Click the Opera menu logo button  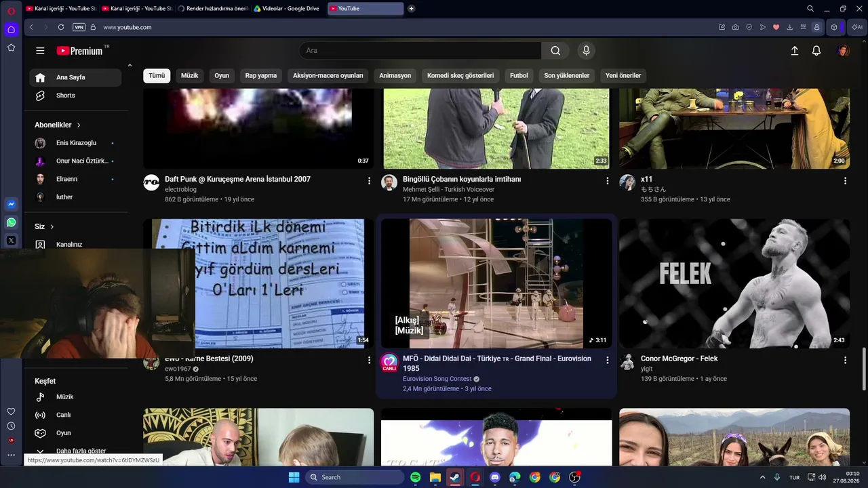11,10
